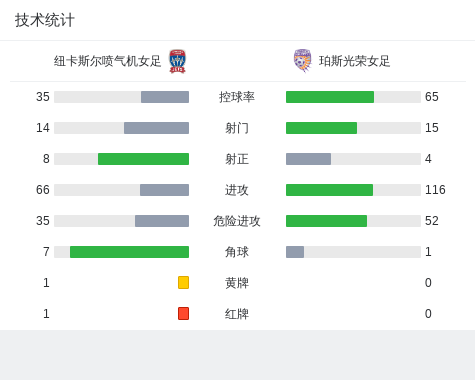Click the red card icon

click(183, 313)
